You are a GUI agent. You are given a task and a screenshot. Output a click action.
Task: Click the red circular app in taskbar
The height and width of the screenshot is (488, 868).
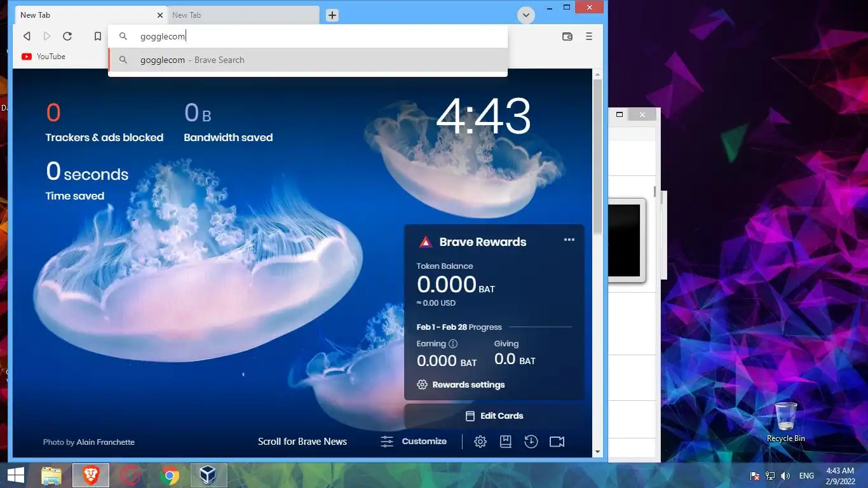pyautogui.click(x=130, y=475)
